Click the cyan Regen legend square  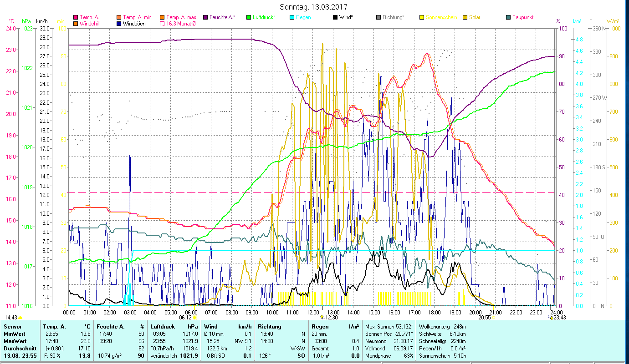click(292, 17)
